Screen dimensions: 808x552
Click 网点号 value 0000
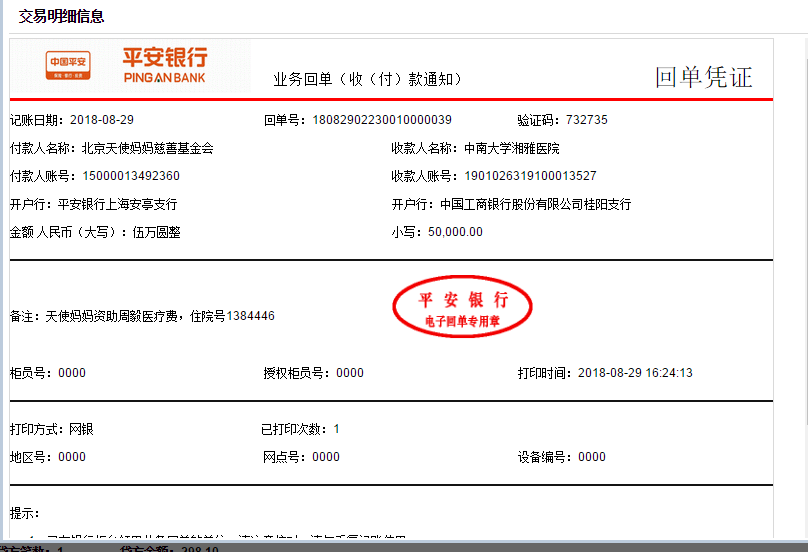coord(326,457)
